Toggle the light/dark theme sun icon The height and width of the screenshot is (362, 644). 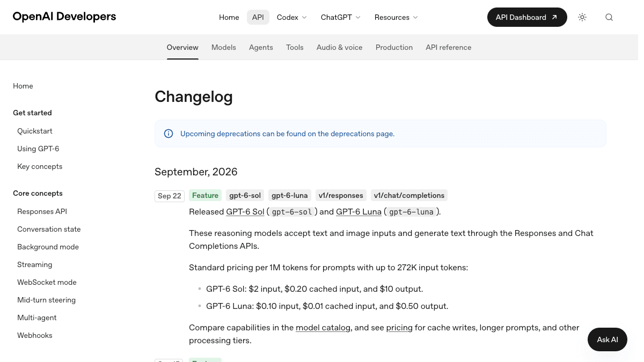coord(582,17)
